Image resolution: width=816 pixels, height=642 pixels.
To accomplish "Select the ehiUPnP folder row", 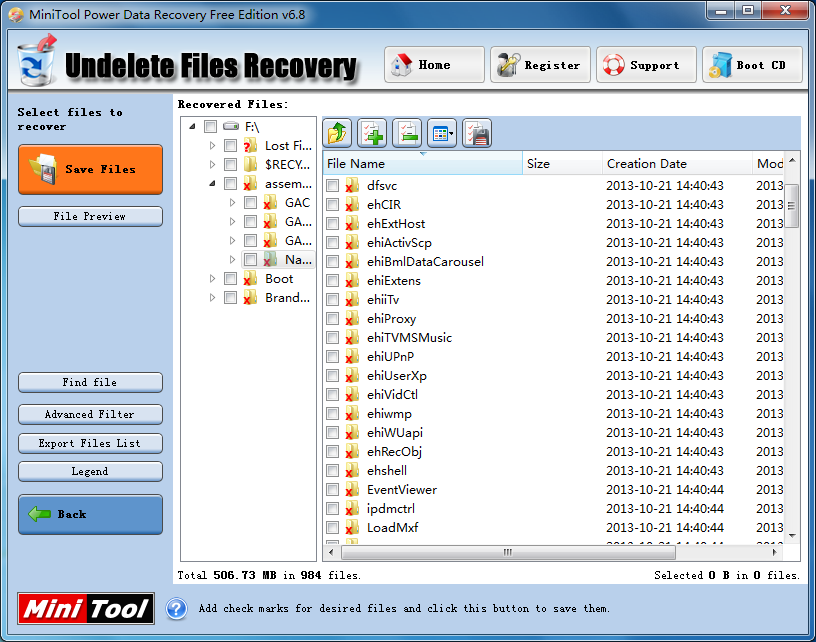I will (554, 357).
